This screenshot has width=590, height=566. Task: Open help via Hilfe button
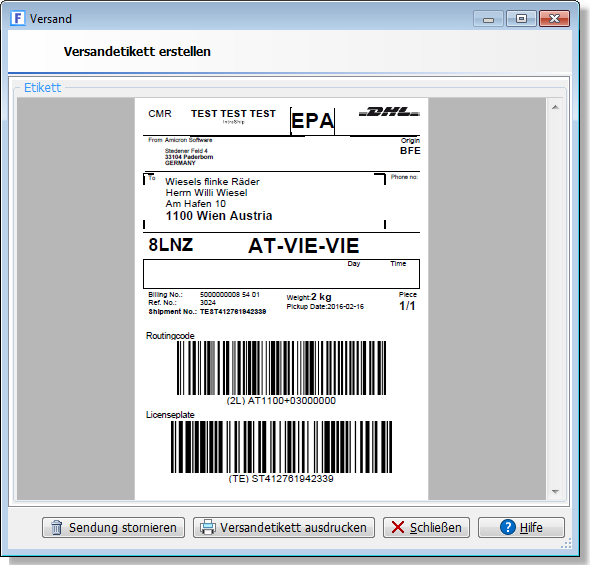[x=521, y=527]
